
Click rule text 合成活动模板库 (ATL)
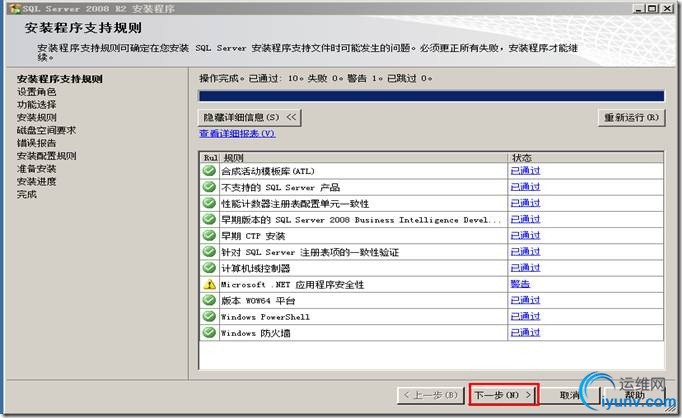coord(268,171)
